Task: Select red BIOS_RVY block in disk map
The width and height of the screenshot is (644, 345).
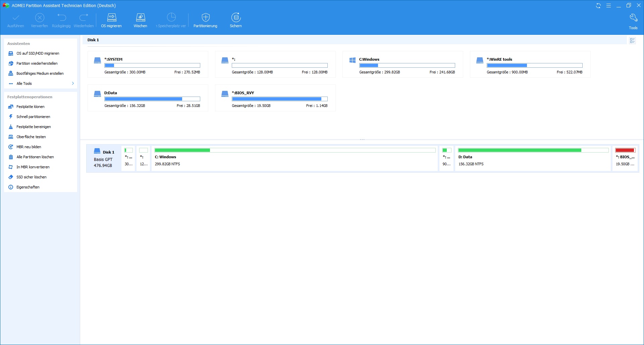Action: point(625,158)
